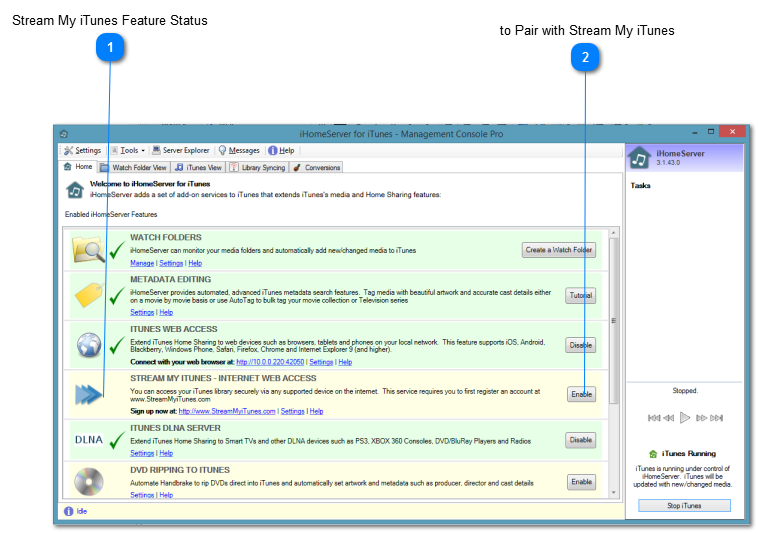Click the Metadata Editing yellow tag icon

(x=89, y=295)
